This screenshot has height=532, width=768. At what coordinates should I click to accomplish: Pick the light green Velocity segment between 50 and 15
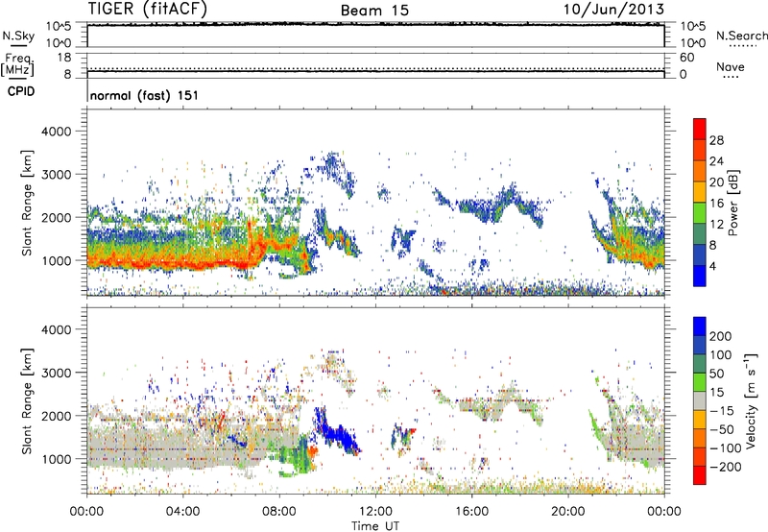700,382
